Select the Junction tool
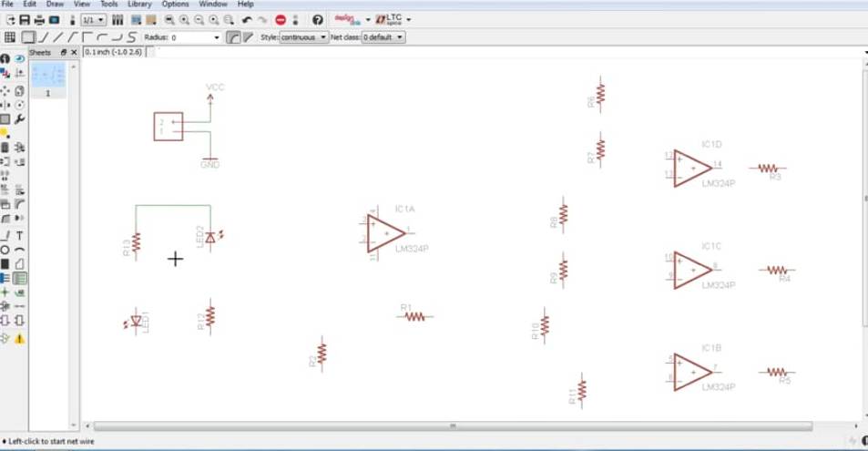Image resolution: width=868 pixels, height=451 pixels. (x=5, y=292)
